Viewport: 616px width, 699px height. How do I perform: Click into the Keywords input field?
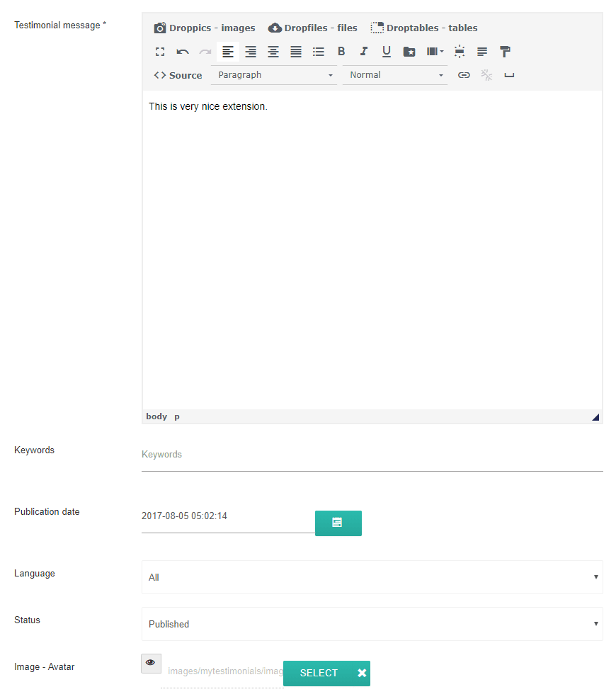(372, 455)
